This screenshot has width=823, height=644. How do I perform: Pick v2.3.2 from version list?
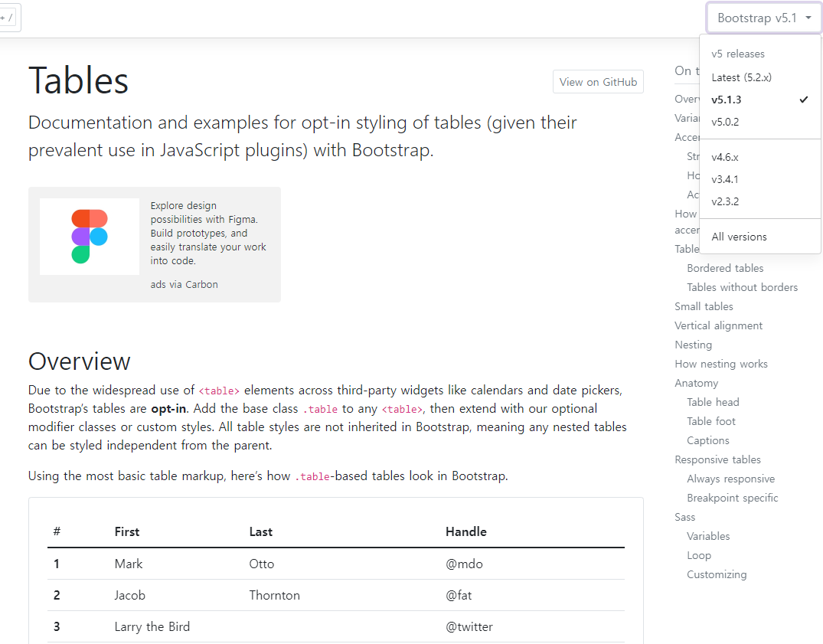pyautogui.click(x=760, y=201)
